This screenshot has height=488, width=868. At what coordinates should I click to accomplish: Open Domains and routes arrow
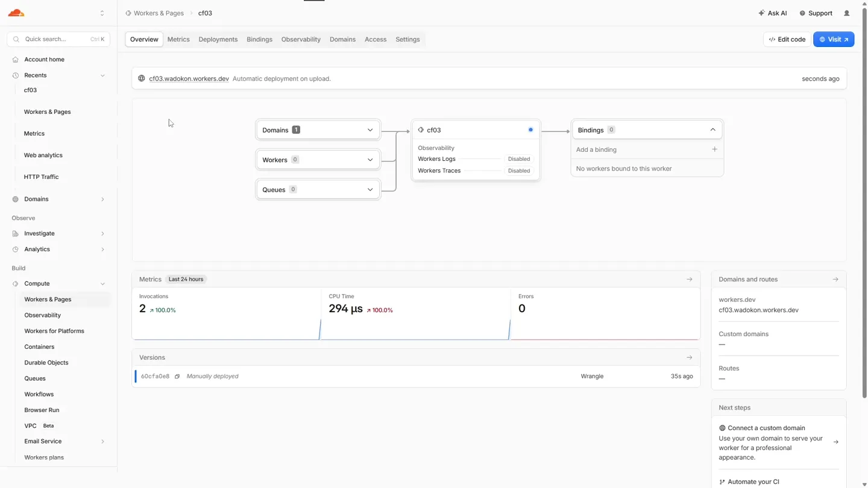[x=835, y=280]
